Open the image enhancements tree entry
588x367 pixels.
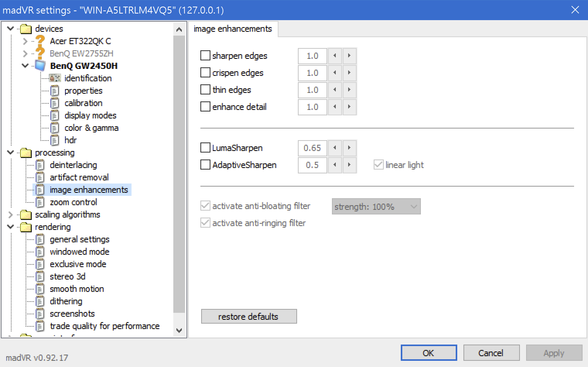coord(89,190)
